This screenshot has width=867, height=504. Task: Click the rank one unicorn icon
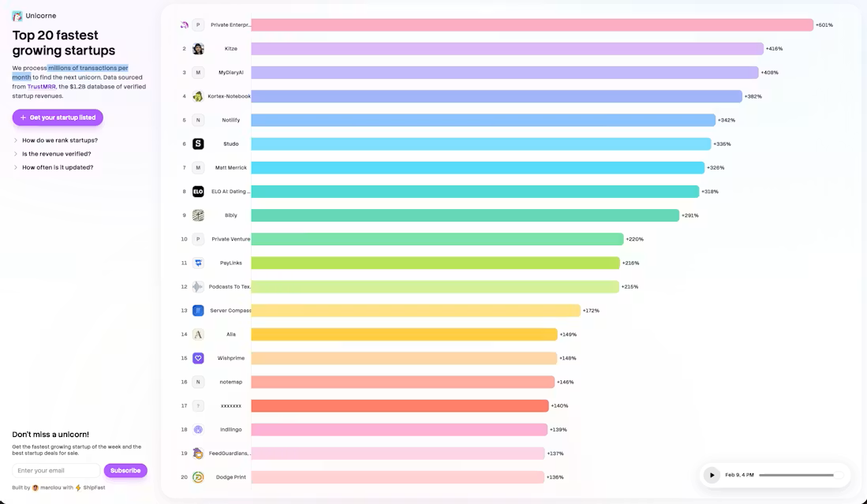(184, 25)
